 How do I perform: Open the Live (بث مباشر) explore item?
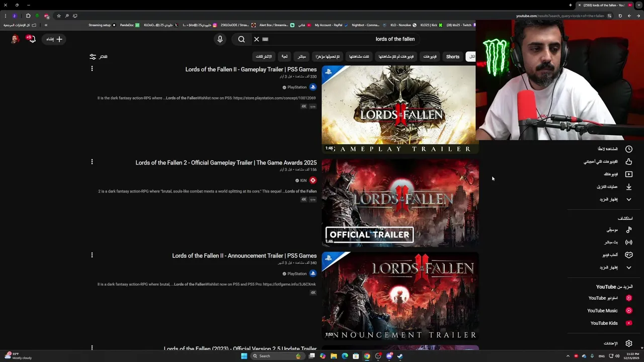tap(618, 242)
